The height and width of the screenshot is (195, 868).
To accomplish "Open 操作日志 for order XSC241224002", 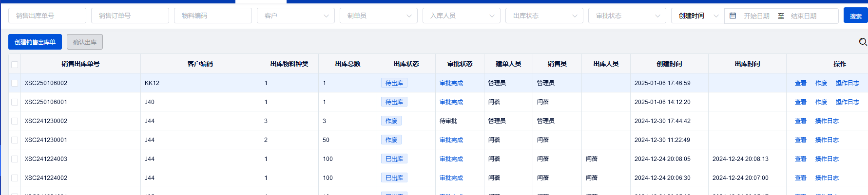I will click(x=827, y=178).
